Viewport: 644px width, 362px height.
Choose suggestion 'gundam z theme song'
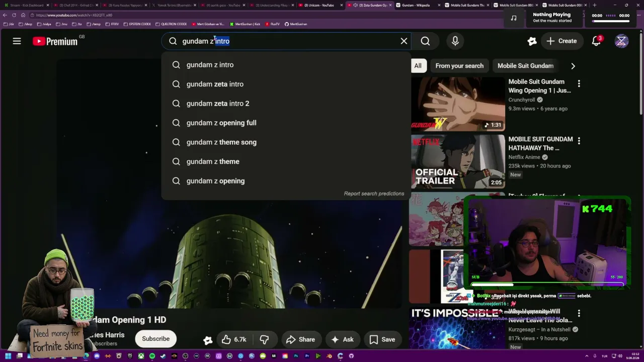click(286, 142)
